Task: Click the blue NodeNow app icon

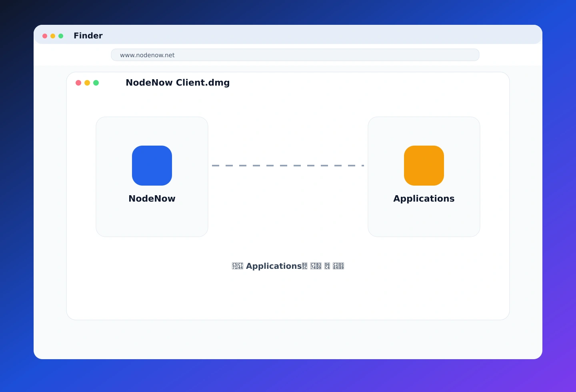Action: click(x=152, y=166)
